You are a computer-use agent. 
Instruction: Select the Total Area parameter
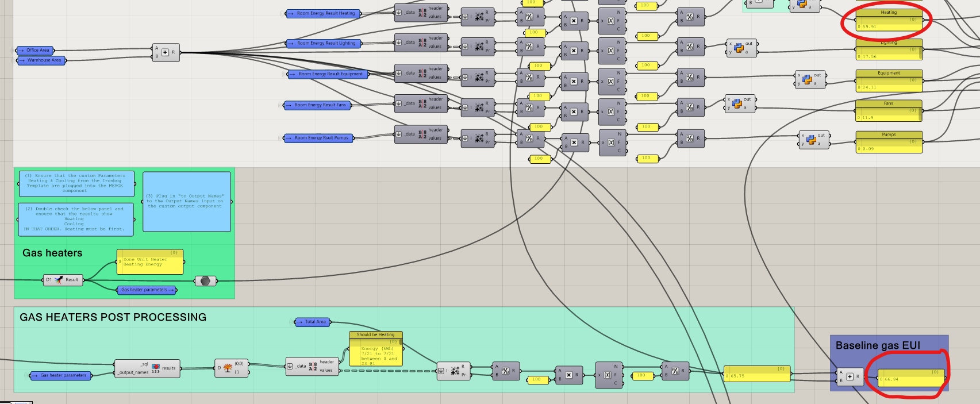coord(313,322)
